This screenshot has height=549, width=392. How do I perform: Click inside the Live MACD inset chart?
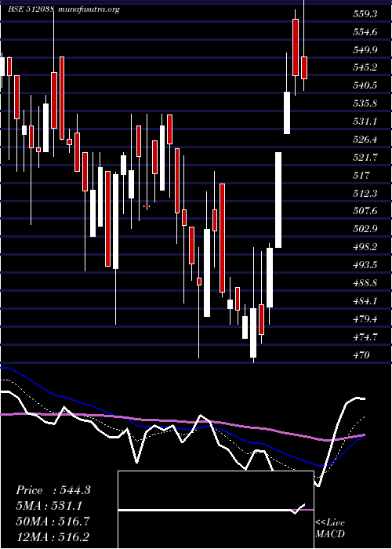tap(216, 510)
